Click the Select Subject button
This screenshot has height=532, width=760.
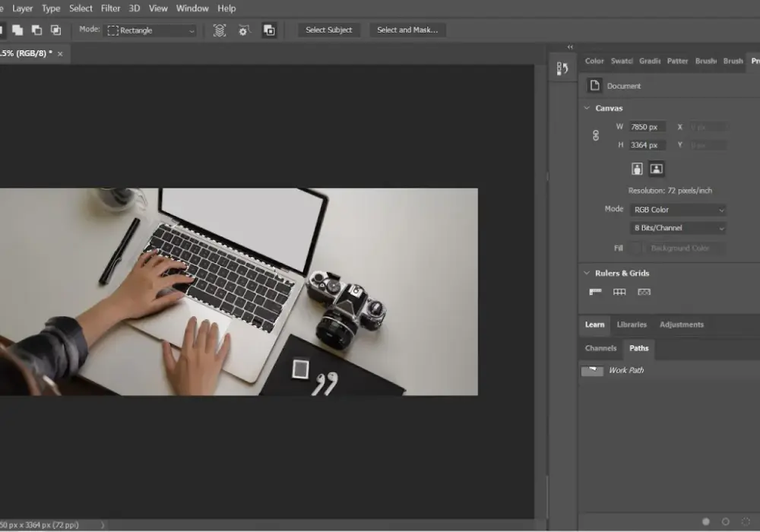328,30
